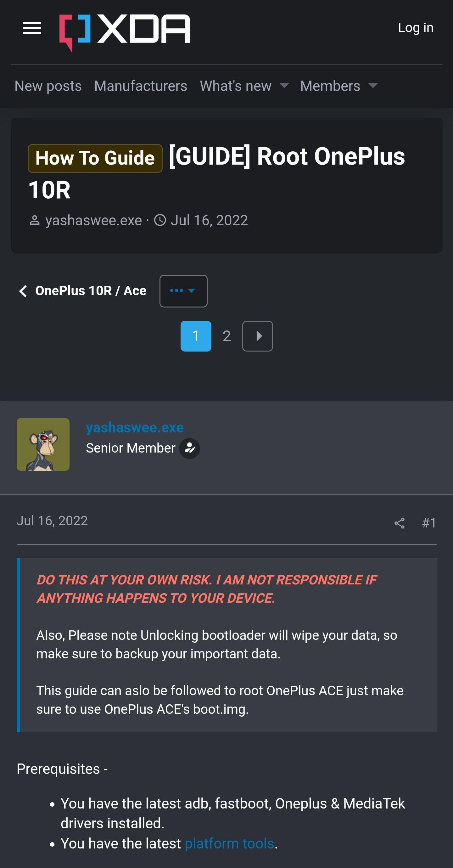Go to next page arrow
453x868 pixels.
(258, 336)
